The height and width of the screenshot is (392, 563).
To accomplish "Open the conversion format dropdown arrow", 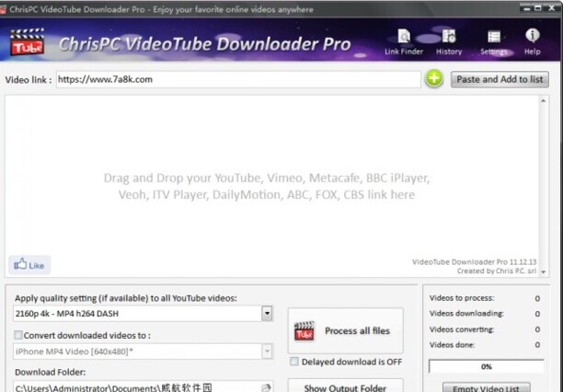I will coord(267,352).
